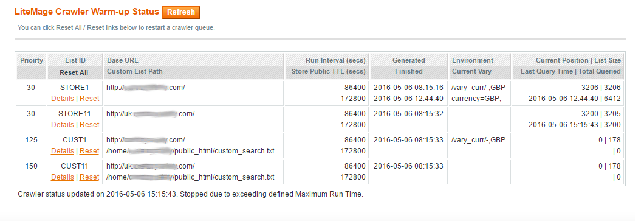The width and height of the screenshot is (644, 221).
Task: Click the Environment column header
Action: click(473, 60)
